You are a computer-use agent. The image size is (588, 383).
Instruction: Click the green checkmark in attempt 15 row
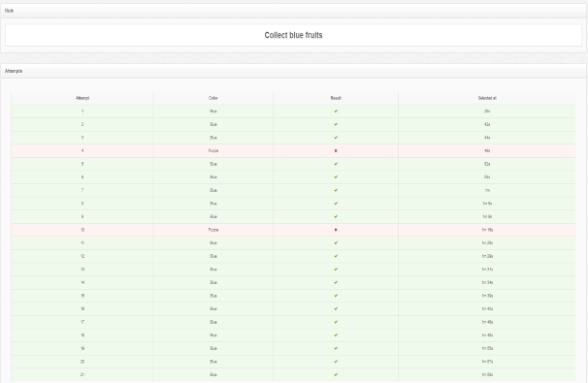336,296
